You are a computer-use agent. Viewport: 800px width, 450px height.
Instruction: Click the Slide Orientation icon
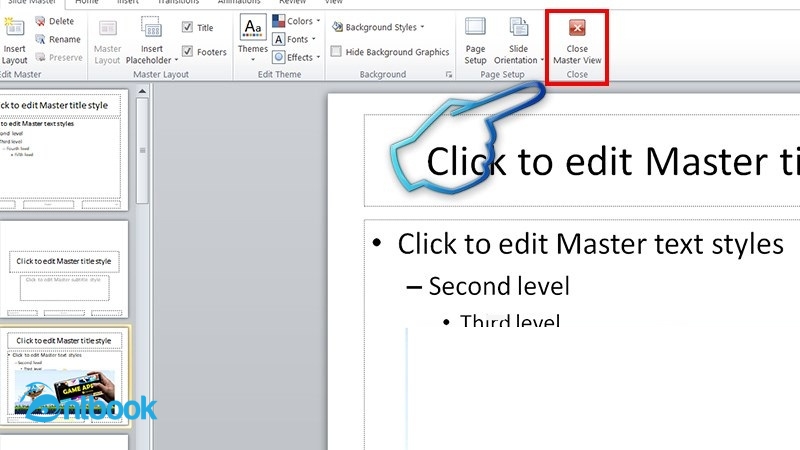(x=518, y=27)
